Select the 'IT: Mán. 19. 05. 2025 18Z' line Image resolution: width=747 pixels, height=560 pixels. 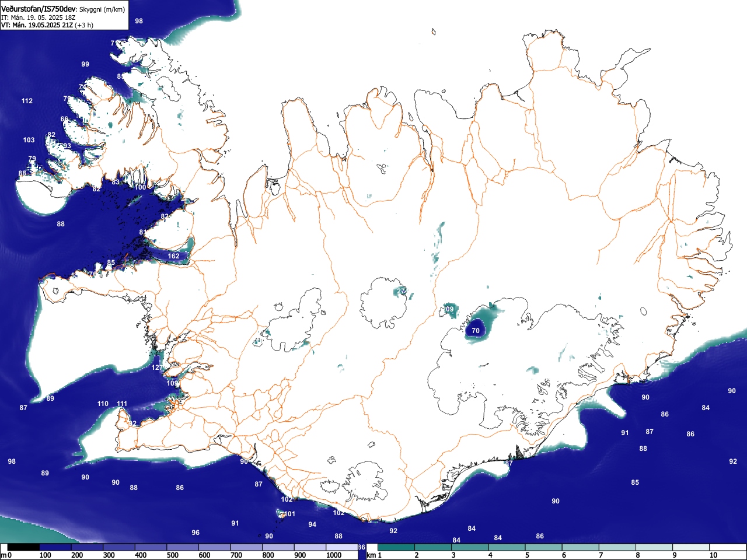pos(39,17)
